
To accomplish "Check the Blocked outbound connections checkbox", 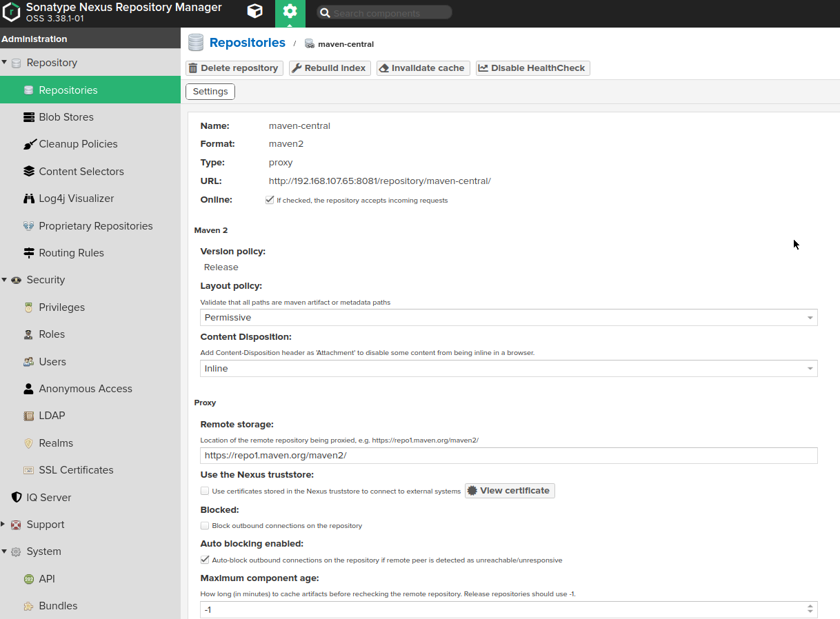I will tap(205, 525).
